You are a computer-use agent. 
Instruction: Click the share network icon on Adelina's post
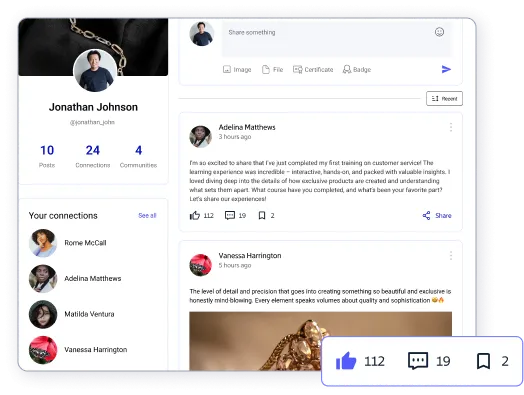(x=426, y=216)
